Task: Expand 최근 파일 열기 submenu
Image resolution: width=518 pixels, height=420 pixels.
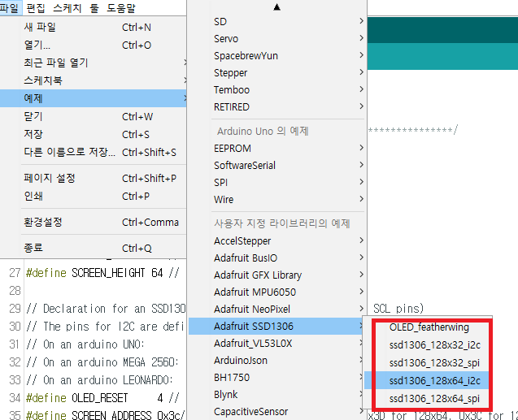Action: click(x=94, y=63)
